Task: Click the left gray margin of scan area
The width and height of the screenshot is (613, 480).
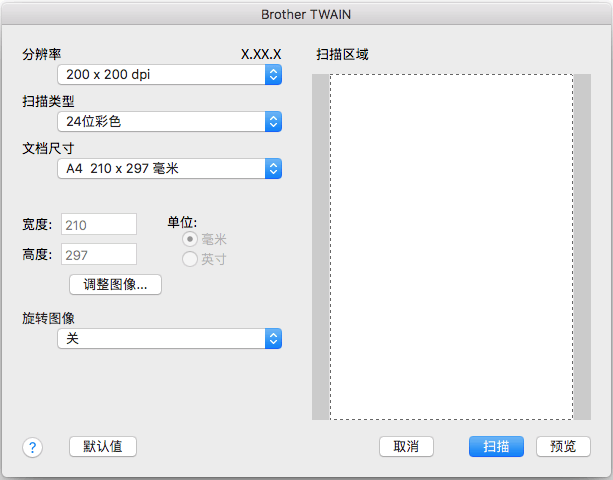Action: click(x=320, y=246)
